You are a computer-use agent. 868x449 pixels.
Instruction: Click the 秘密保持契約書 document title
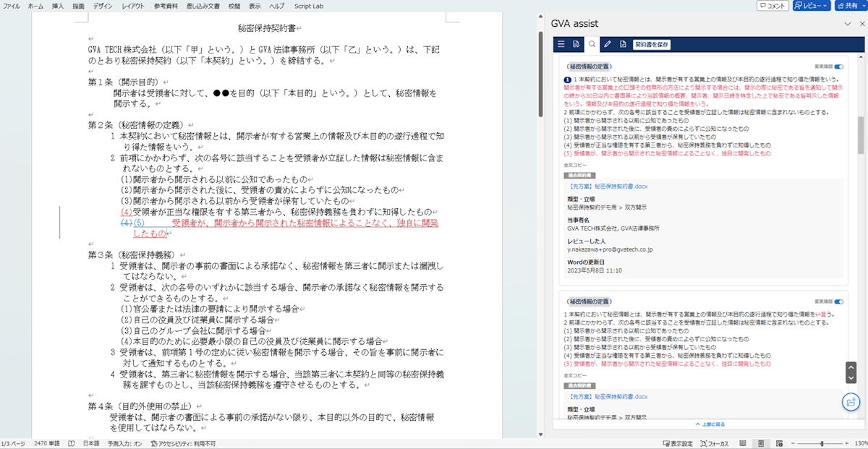pos(267,29)
